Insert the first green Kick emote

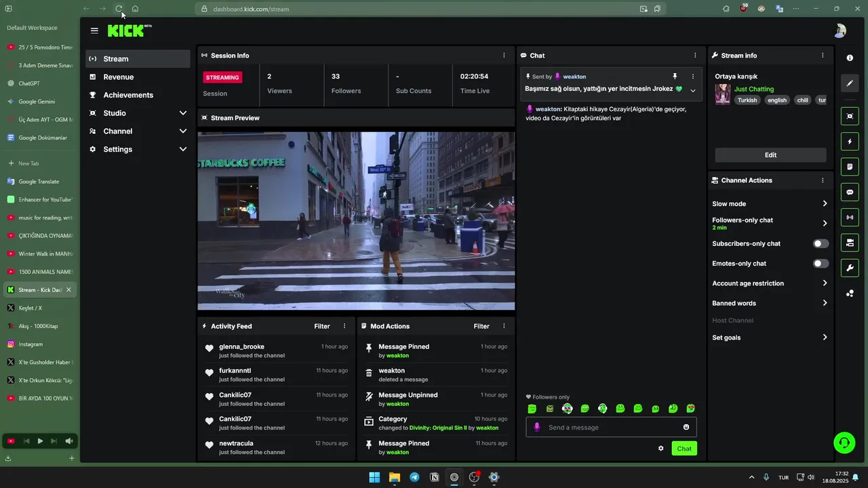coord(532,409)
